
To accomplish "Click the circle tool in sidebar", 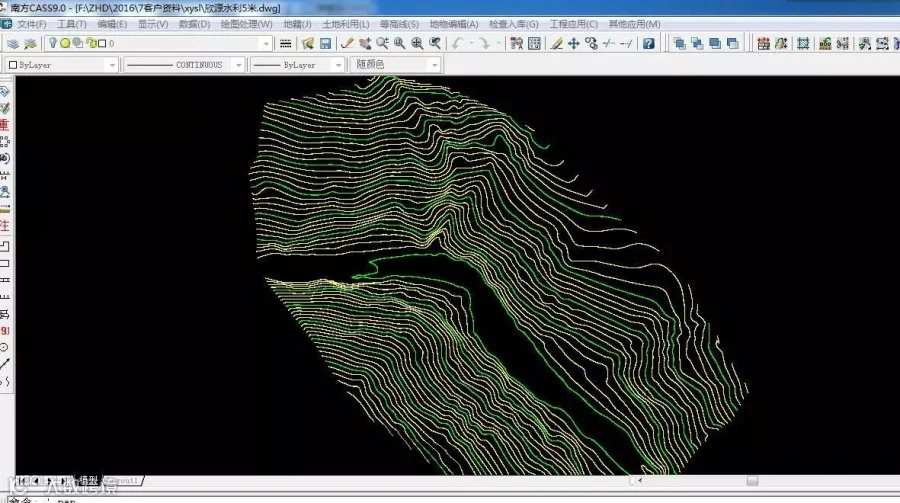I will click(5, 347).
